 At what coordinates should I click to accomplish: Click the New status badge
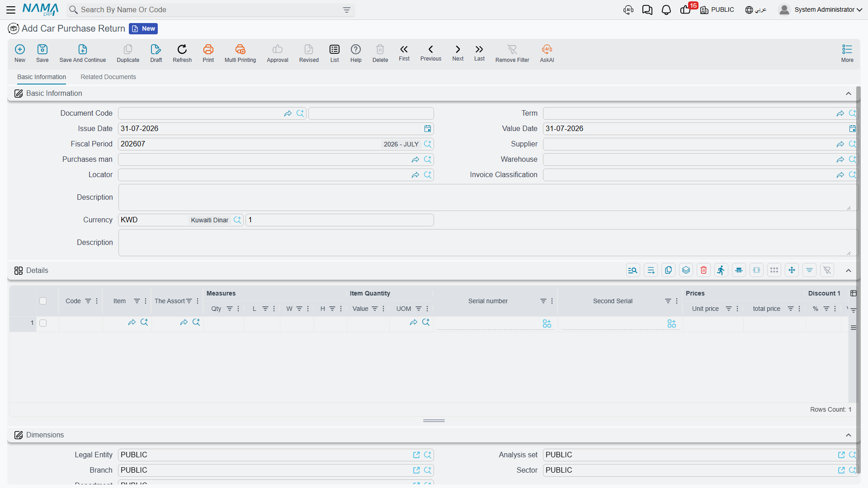pos(143,28)
